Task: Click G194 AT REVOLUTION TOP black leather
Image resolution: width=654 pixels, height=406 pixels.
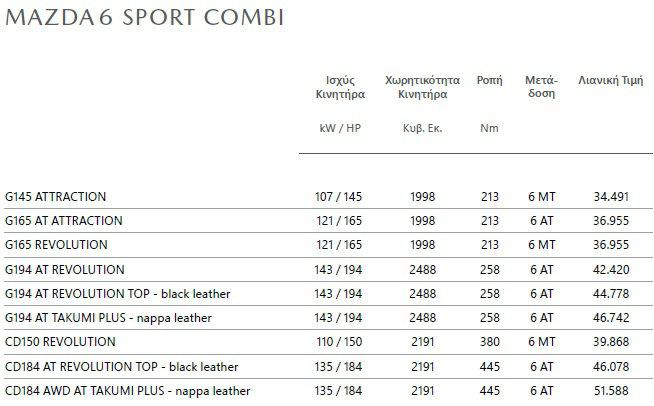Action: pos(118,294)
